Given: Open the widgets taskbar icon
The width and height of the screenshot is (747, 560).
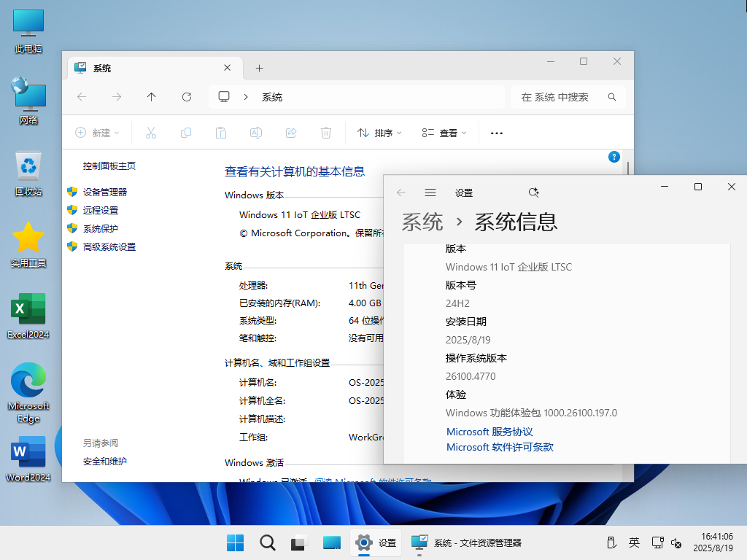Looking at the screenshot, I should [332, 542].
